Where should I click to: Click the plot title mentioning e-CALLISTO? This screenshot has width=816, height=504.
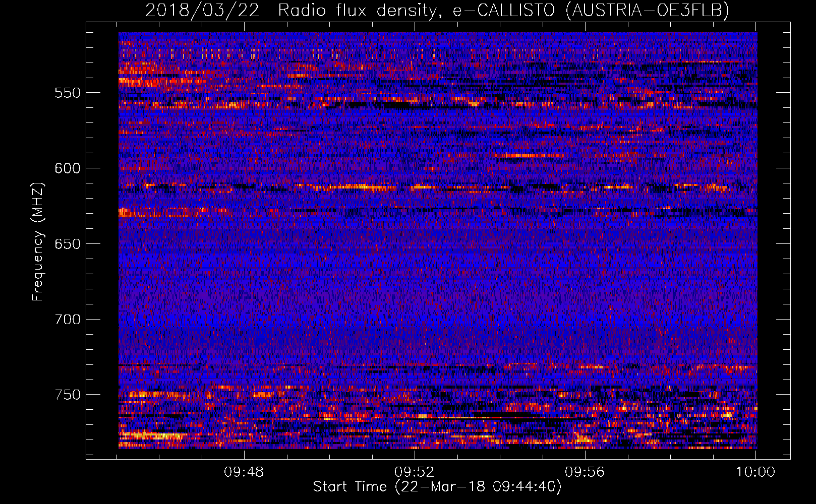(437, 10)
